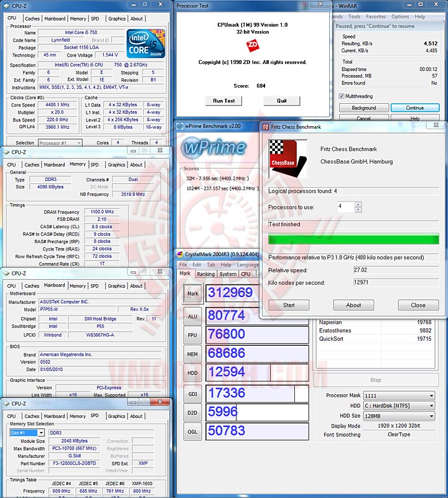
Task: Click the Kilo nodes per second value 12971
Action: (x=396, y=282)
